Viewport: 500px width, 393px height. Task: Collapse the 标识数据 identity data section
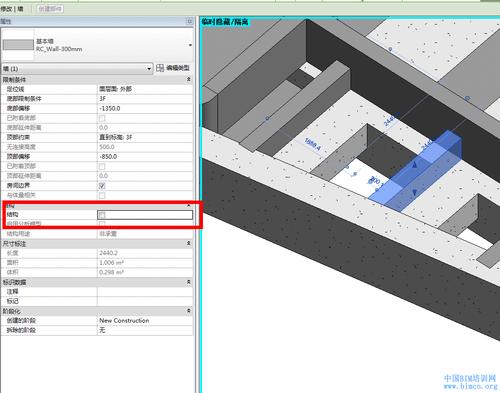point(189,282)
